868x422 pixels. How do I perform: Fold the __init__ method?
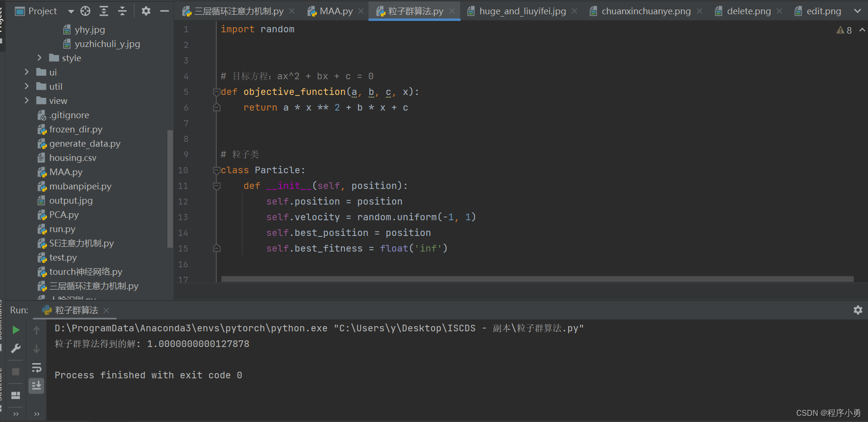coord(217,186)
